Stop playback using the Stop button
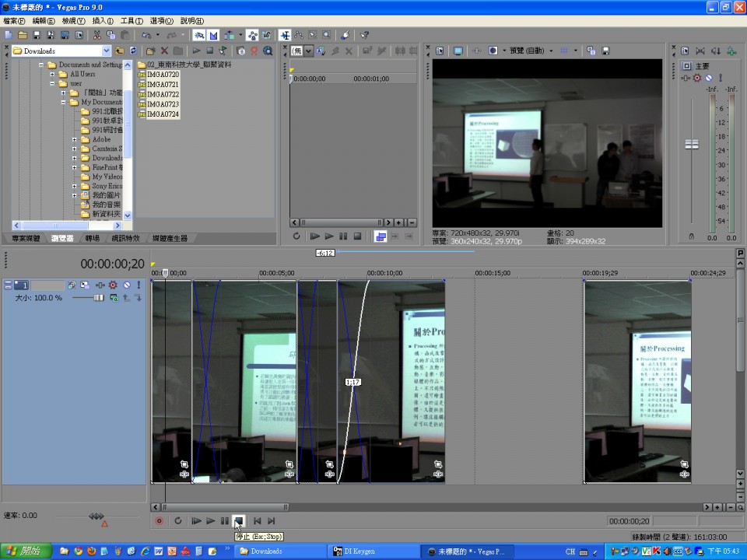The height and width of the screenshot is (560, 747). point(239,521)
